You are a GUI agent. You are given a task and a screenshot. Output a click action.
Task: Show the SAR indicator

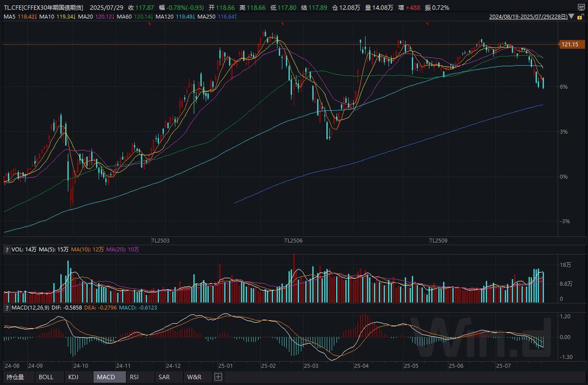click(164, 377)
